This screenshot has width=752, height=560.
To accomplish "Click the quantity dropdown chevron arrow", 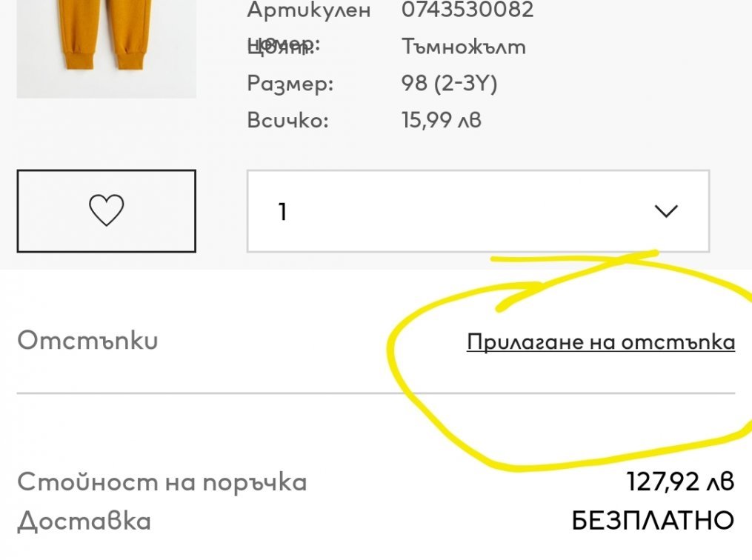I will coord(666,212).
